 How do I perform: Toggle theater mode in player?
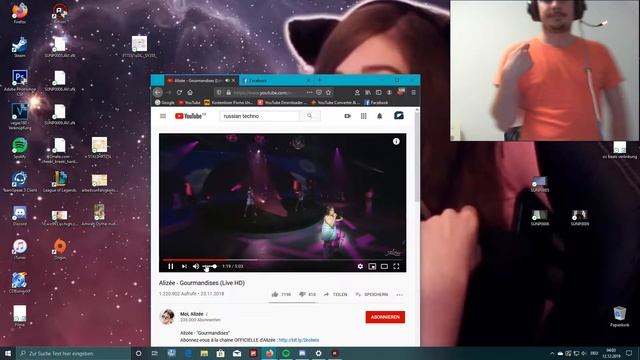[x=384, y=267]
